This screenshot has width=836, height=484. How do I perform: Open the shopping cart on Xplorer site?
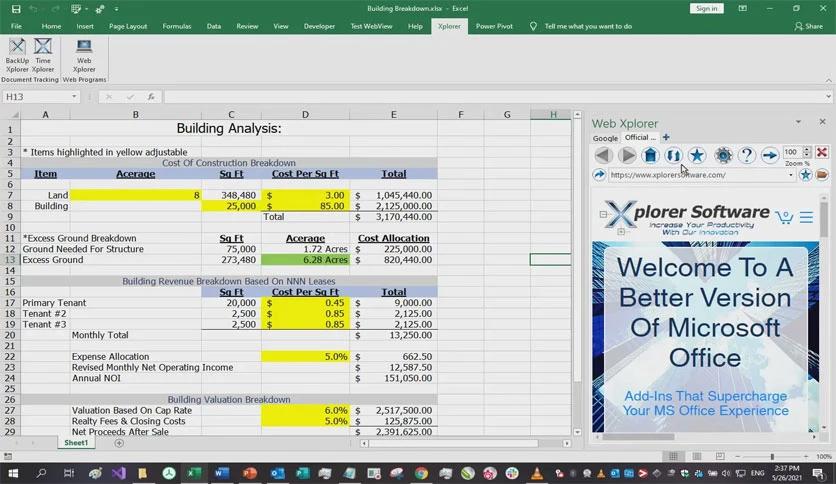784,217
